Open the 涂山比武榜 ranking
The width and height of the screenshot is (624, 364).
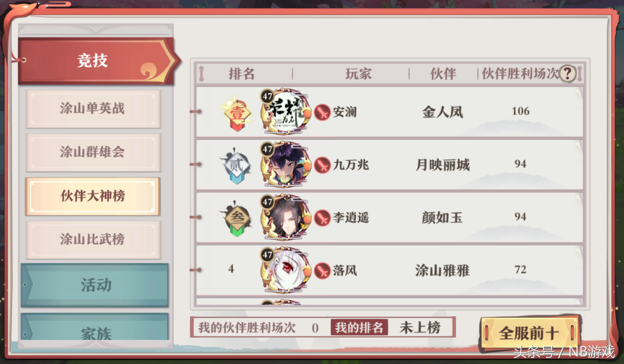93,240
